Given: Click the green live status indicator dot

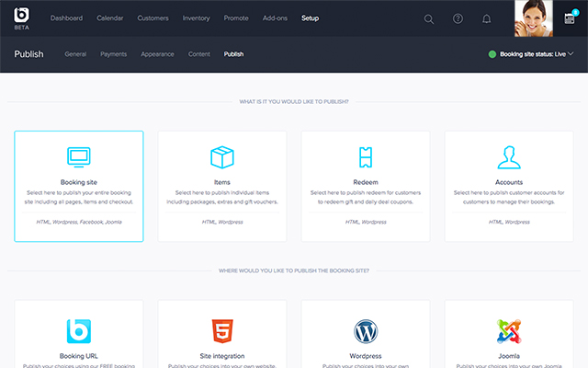Looking at the screenshot, I should click(492, 54).
